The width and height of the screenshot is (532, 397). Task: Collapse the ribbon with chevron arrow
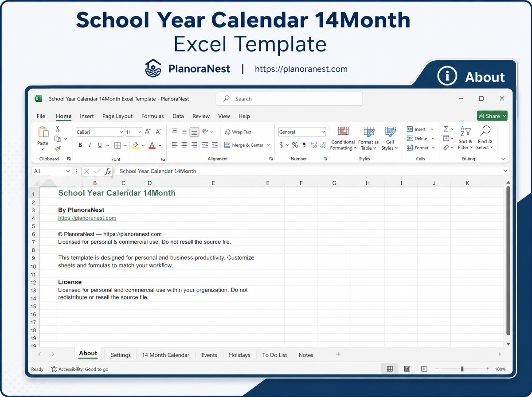tap(503, 159)
